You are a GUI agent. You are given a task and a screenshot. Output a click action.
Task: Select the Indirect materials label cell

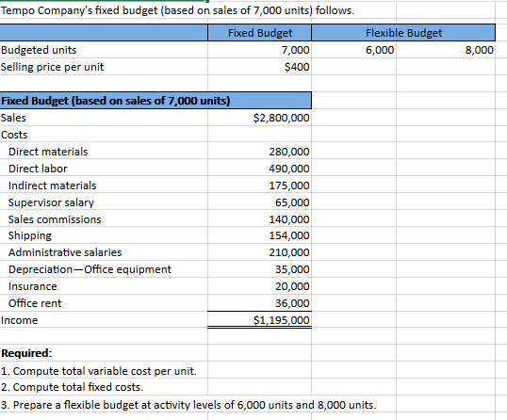tap(104, 186)
